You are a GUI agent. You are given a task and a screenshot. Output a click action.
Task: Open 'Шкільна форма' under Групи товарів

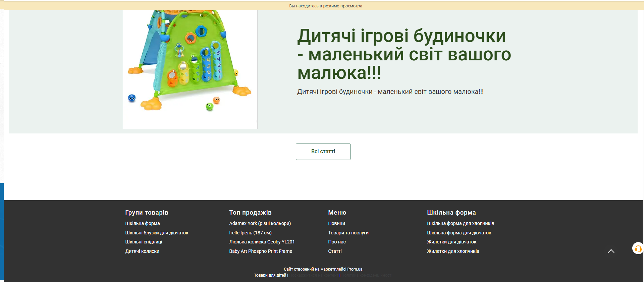142,223
